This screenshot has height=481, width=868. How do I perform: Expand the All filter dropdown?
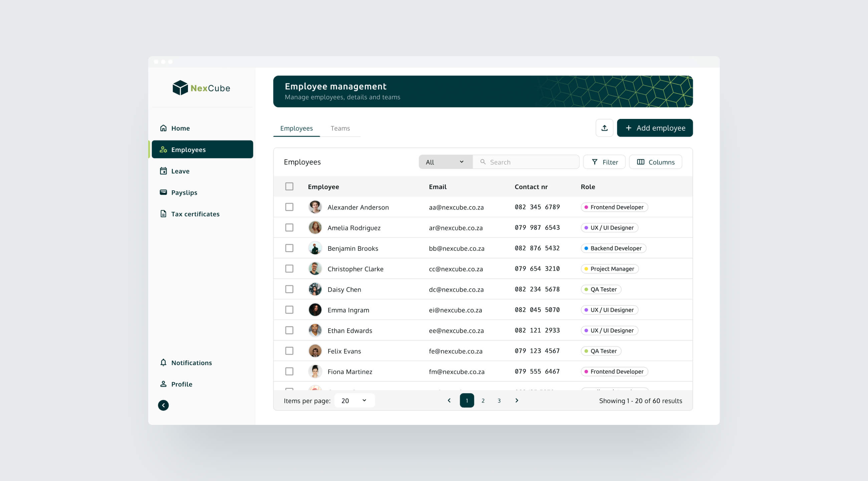click(445, 162)
